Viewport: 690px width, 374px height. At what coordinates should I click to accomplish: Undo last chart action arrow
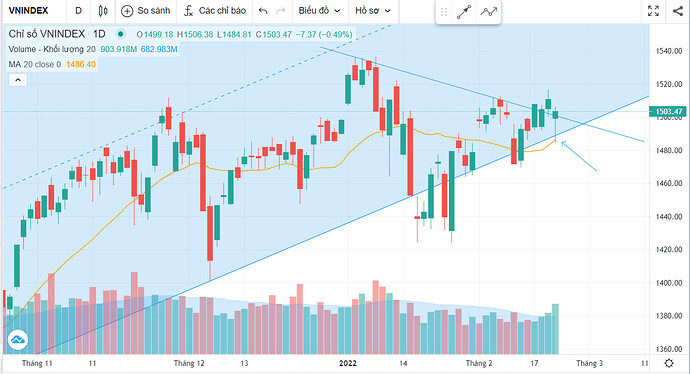coord(263,11)
